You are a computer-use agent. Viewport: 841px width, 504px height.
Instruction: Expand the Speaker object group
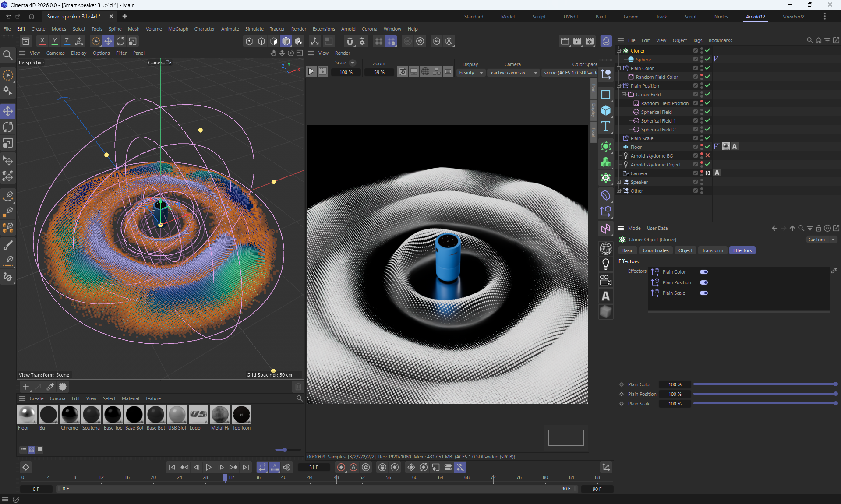click(x=619, y=182)
